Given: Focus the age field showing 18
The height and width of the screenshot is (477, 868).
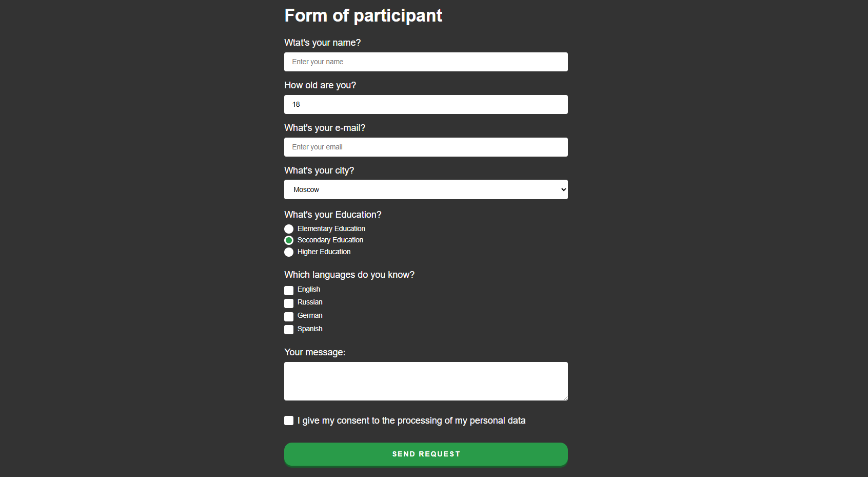Looking at the screenshot, I should 426,104.
